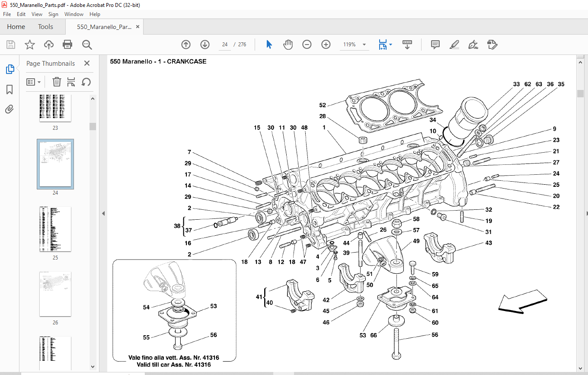Click the document vertical scrollbar thumb
The image size is (588, 375).
point(580,94)
